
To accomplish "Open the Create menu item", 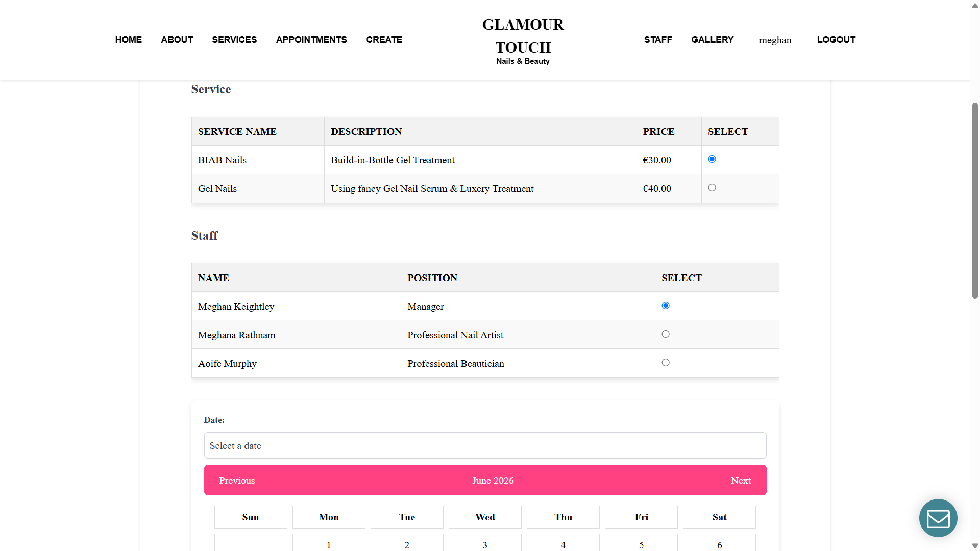I will click(x=384, y=40).
